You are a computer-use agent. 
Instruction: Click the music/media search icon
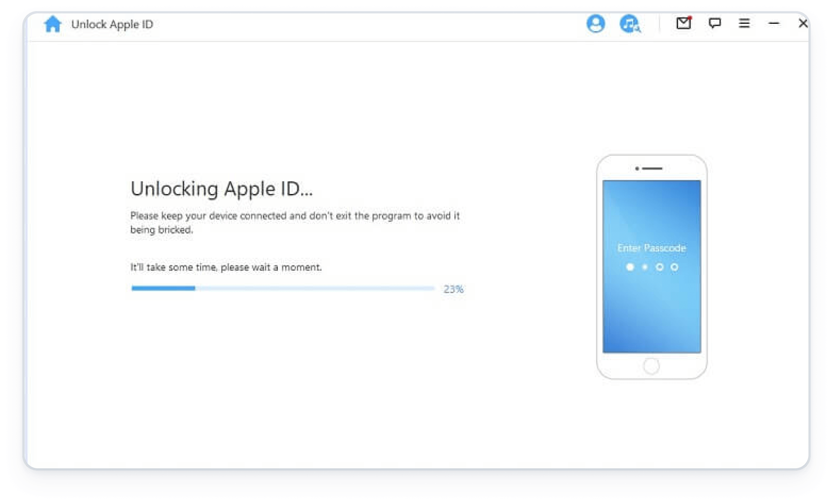[629, 23]
